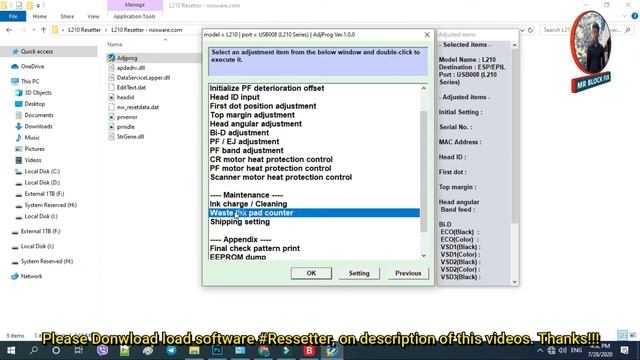Open Quick access in sidebar
The width and height of the screenshot is (640, 360).
click(37, 51)
